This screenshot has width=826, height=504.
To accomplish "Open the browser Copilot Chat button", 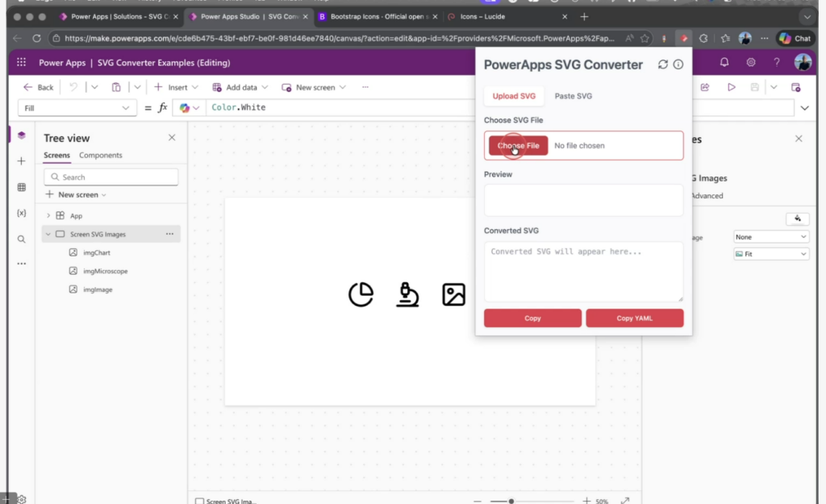I will point(796,39).
